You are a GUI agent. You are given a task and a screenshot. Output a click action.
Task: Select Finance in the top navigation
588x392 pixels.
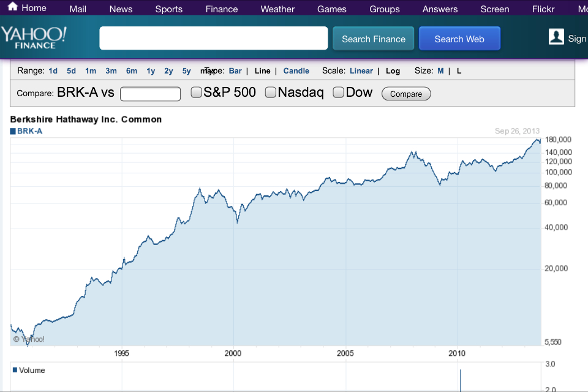tap(222, 9)
